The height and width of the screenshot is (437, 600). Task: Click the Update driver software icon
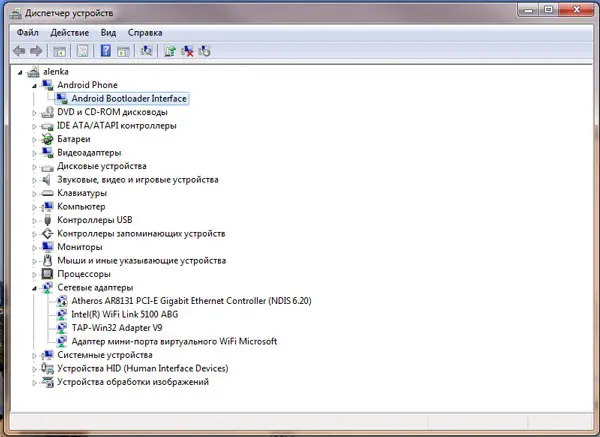(x=170, y=51)
